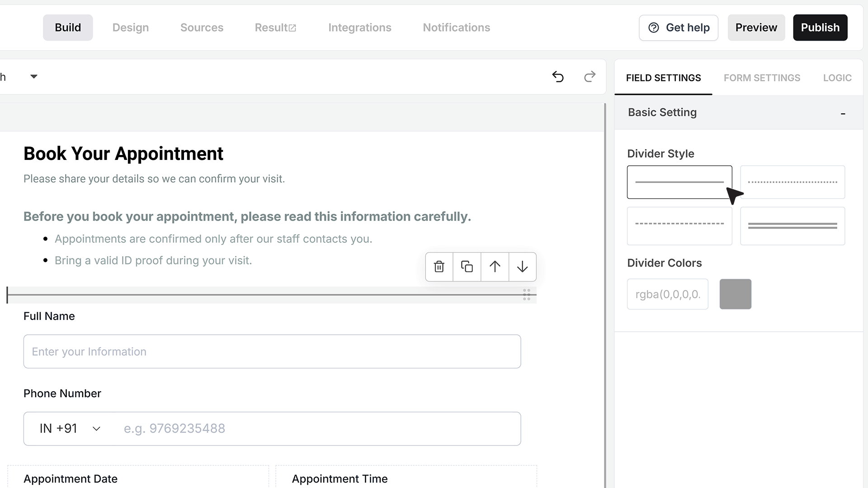868x488 pixels.
Task: Switch to the Form Settings tab
Action: pyautogui.click(x=762, y=78)
